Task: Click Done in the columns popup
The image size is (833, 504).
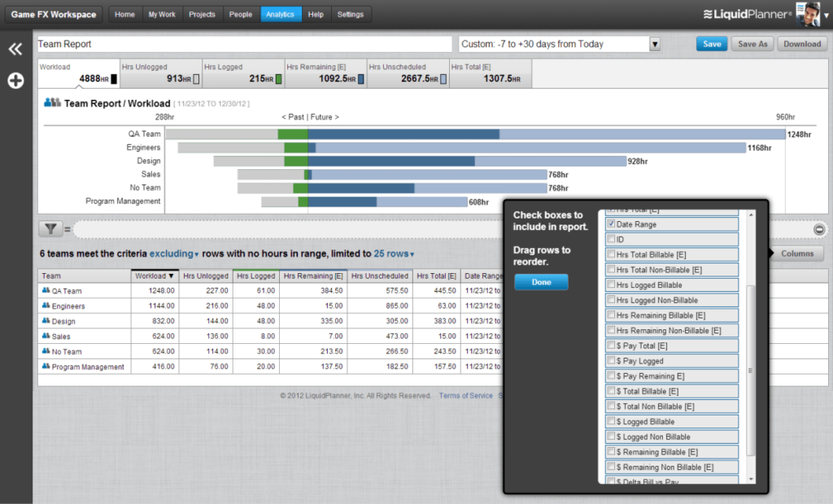Action: click(x=541, y=282)
